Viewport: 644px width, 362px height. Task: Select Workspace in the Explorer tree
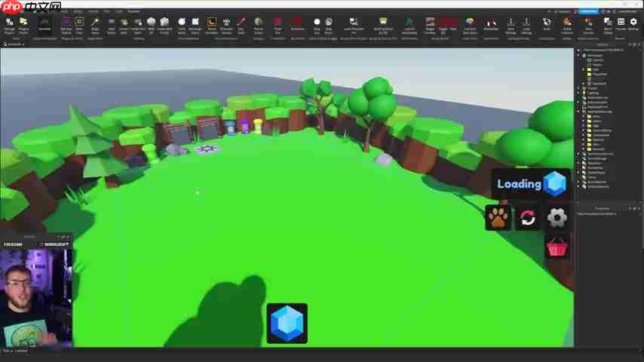[x=595, y=56]
